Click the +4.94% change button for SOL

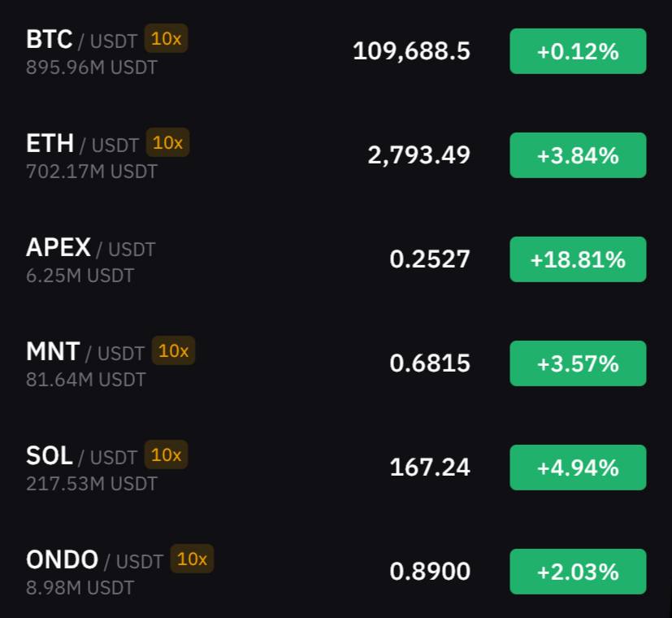(x=578, y=468)
